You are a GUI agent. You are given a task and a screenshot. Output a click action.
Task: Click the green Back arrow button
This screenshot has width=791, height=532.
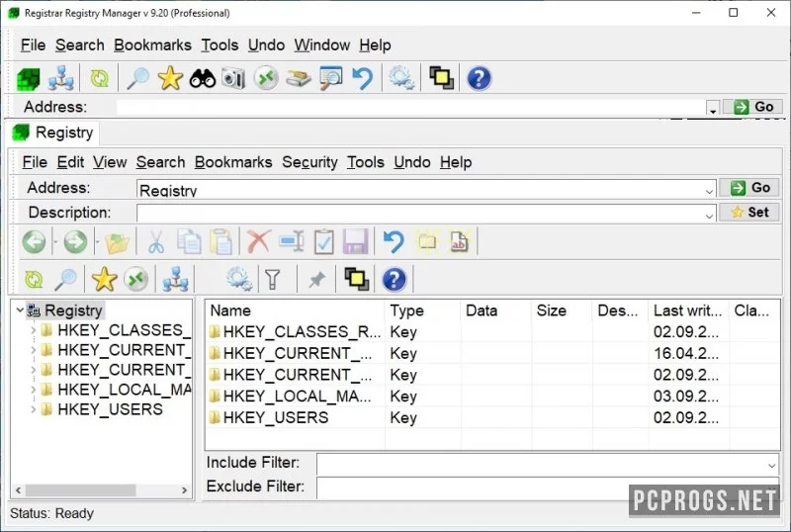(34, 241)
